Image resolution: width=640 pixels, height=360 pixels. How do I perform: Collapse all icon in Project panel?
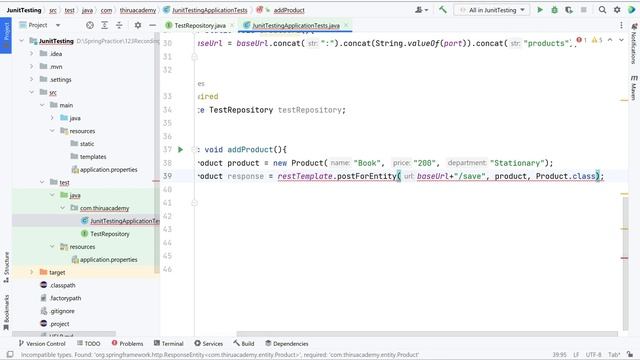point(119,25)
